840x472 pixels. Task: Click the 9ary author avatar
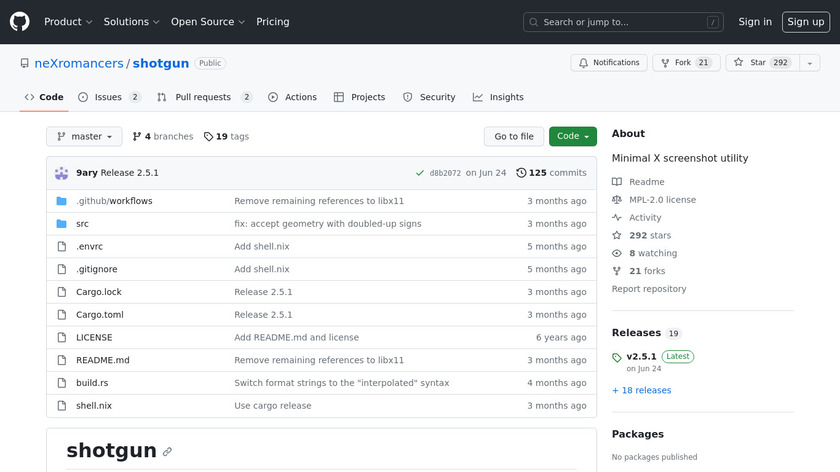click(62, 173)
